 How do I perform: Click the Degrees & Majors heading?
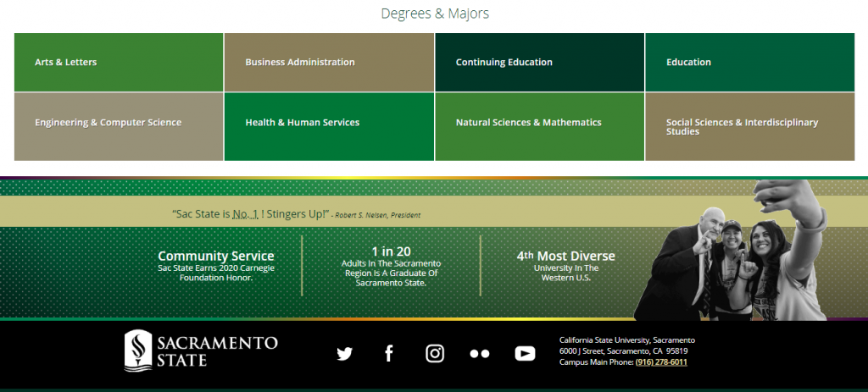pos(435,14)
